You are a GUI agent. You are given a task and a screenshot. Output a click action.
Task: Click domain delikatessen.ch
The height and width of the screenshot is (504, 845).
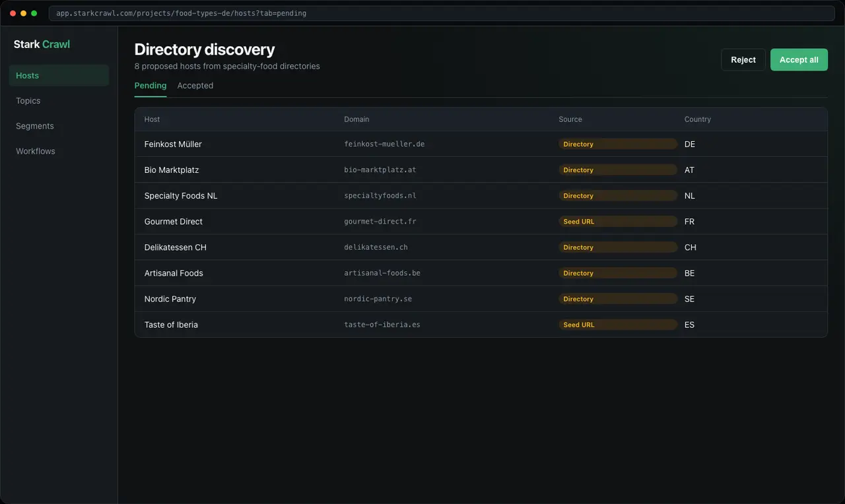point(376,247)
